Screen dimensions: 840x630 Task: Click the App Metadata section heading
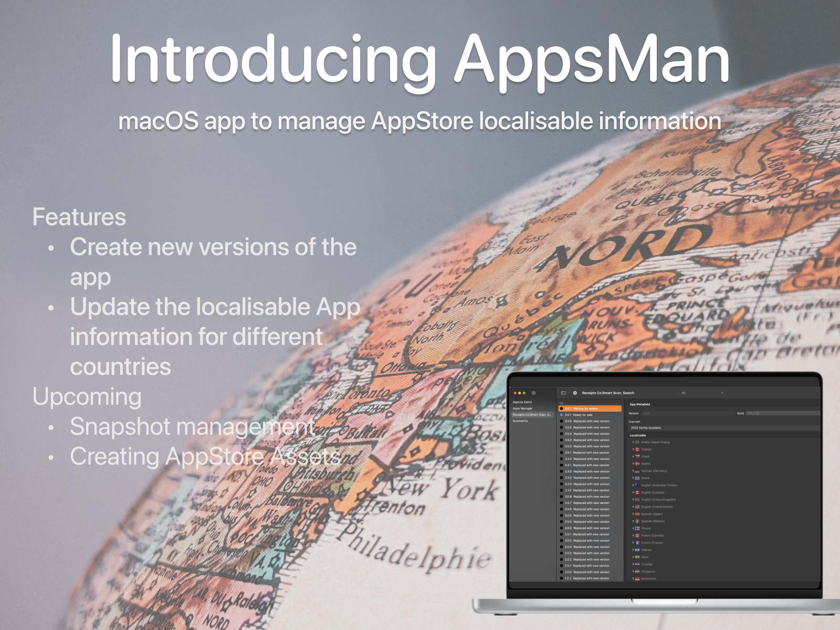(640, 404)
